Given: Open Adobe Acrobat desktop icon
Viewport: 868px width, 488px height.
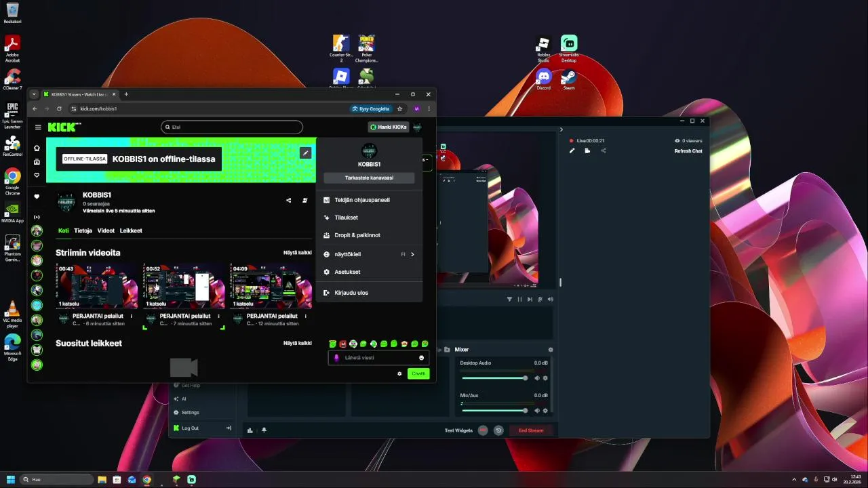Looking at the screenshot, I should pos(12,49).
